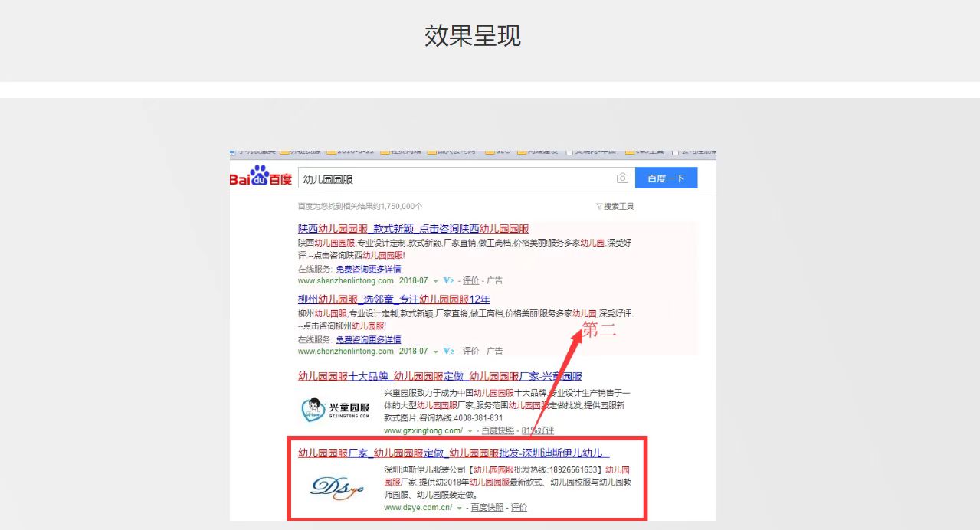This screenshot has width=980, height=530.
Task: Open image search via camera icon
Action: tap(622, 178)
